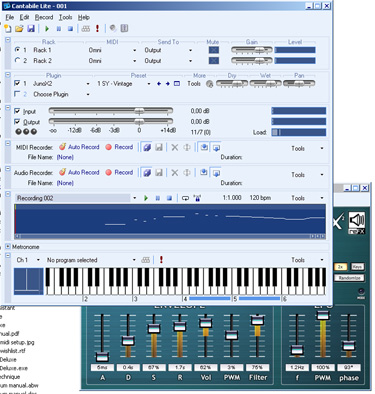This screenshot has width=375, height=394.
Task: Click MIDI Recorder delete X icon
Action: coord(174,147)
